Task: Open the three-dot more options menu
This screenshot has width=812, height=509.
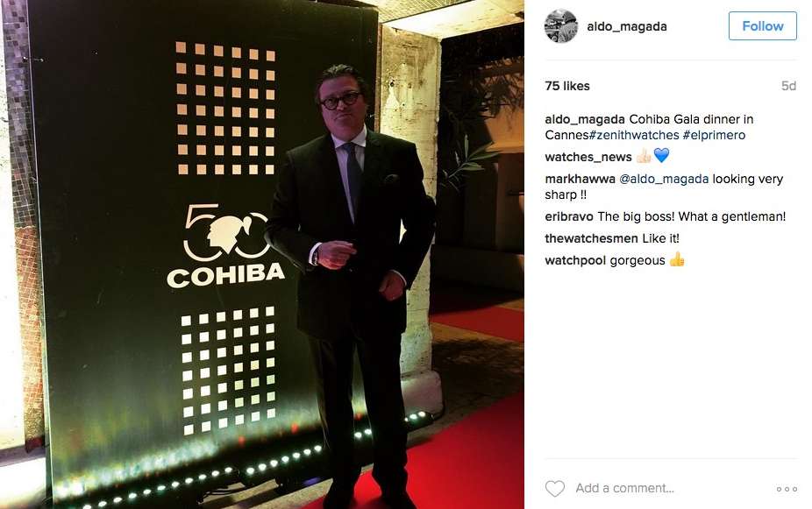Action: [787, 489]
